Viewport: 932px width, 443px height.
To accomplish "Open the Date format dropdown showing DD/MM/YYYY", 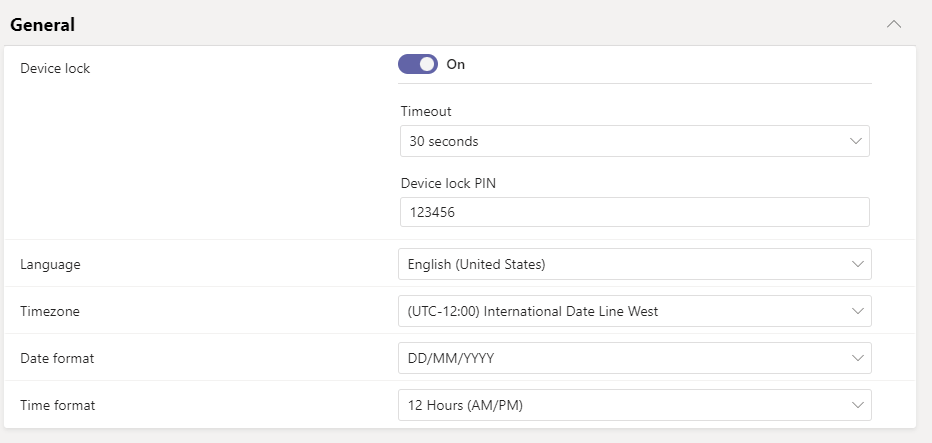I will pos(635,358).
